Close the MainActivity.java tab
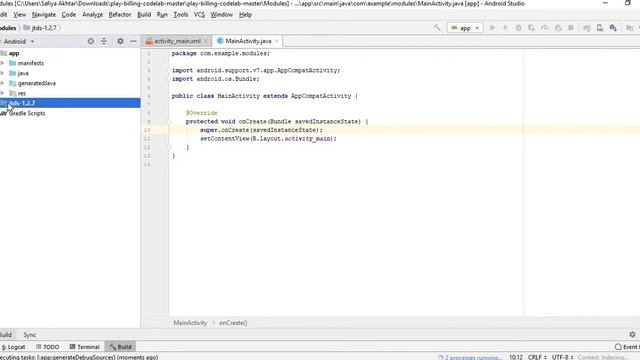Screen dimensions: 640x360 (277, 41)
